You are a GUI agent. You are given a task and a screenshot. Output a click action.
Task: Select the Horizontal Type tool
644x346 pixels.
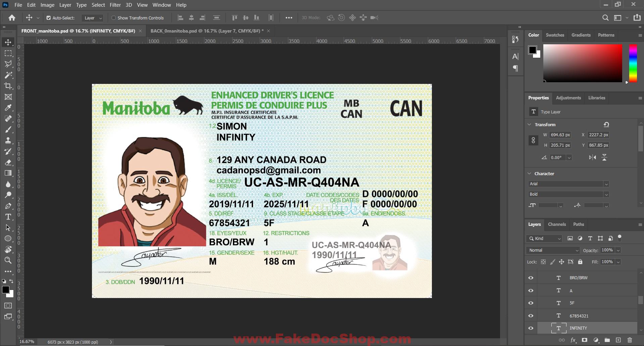pos(8,217)
